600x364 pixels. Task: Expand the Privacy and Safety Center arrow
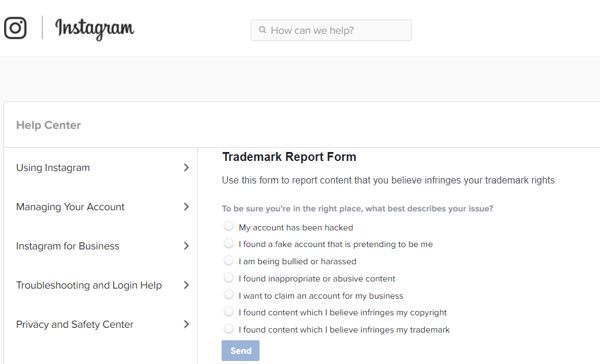point(186,324)
